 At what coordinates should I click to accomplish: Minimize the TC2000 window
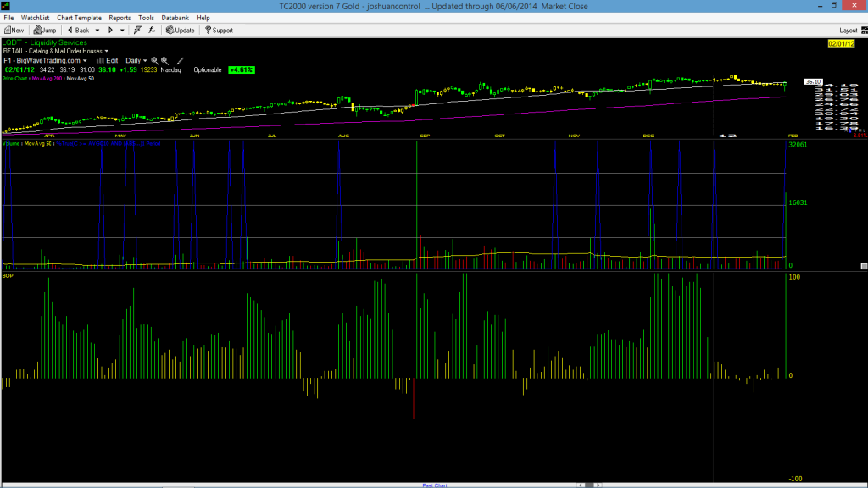click(x=820, y=6)
